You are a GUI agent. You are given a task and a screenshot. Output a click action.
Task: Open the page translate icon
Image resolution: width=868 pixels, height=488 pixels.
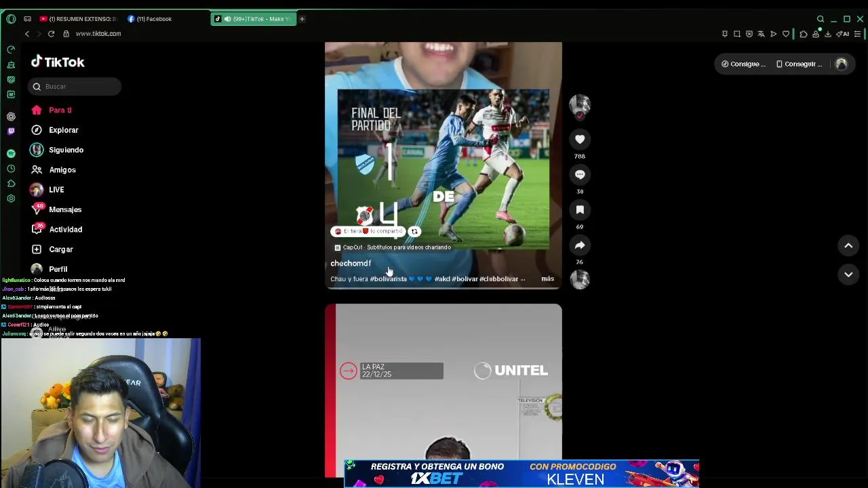pyautogui.click(x=761, y=34)
